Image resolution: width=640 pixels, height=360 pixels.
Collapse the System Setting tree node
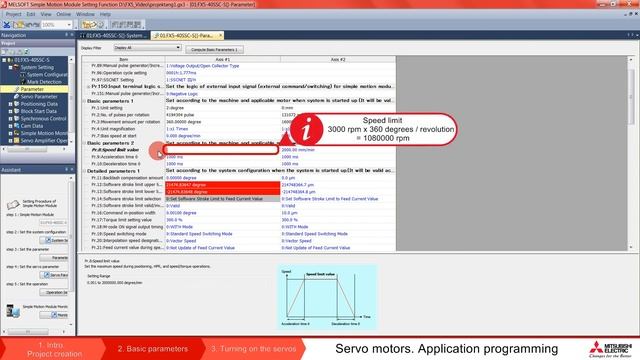click(x=10, y=67)
